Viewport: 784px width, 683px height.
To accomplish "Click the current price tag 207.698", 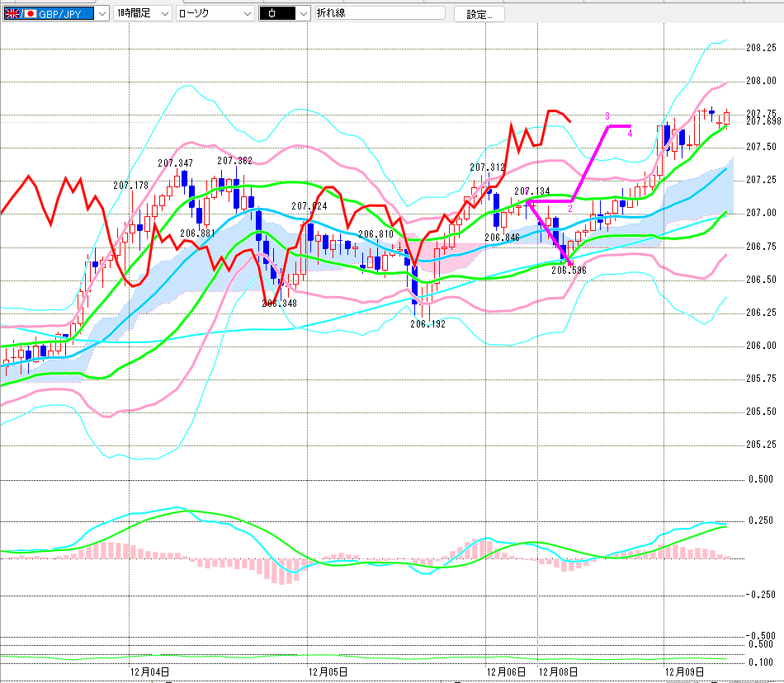I will (x=763, y=121).
